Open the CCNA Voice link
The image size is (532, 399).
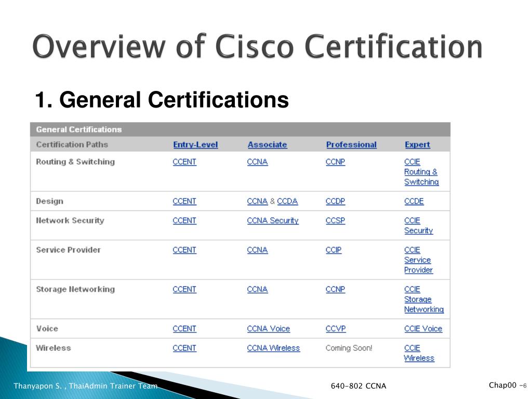pos(269,329)
